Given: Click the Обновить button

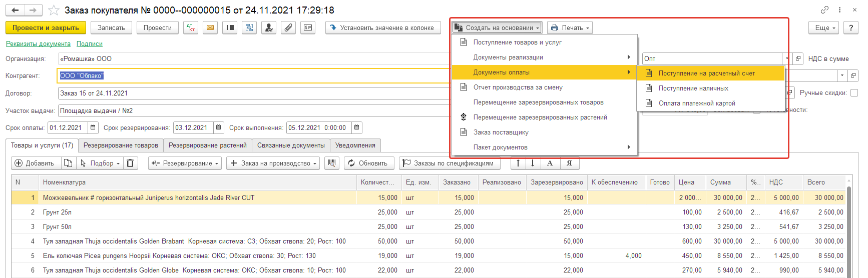Looking at the screenshot, I should (368, 163).
